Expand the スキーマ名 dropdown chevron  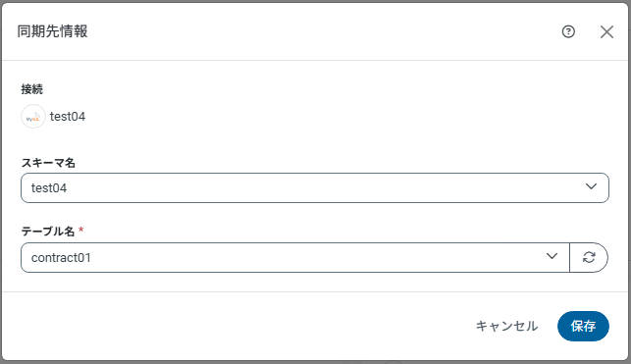pos(591,186)
